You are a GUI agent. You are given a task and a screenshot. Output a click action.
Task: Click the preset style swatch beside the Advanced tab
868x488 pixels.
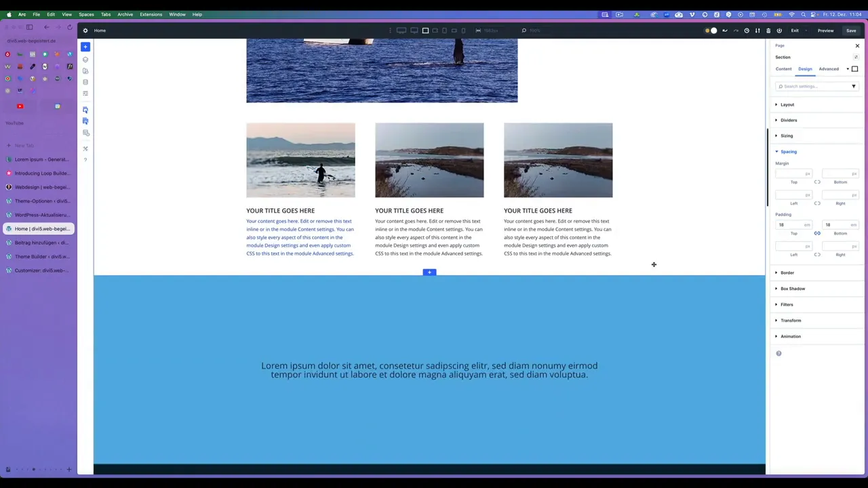tap(854, 68)
